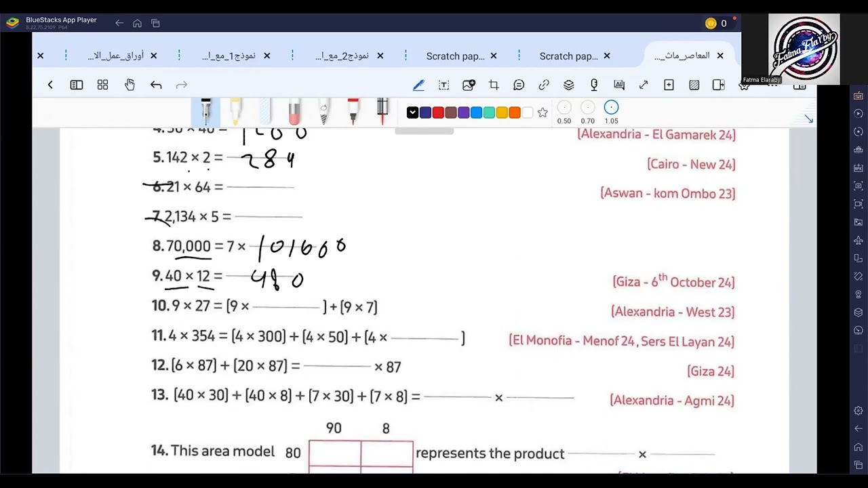Open split view panel
The width and height of the screenshot is (868, 488).
[x=719, y=85]
